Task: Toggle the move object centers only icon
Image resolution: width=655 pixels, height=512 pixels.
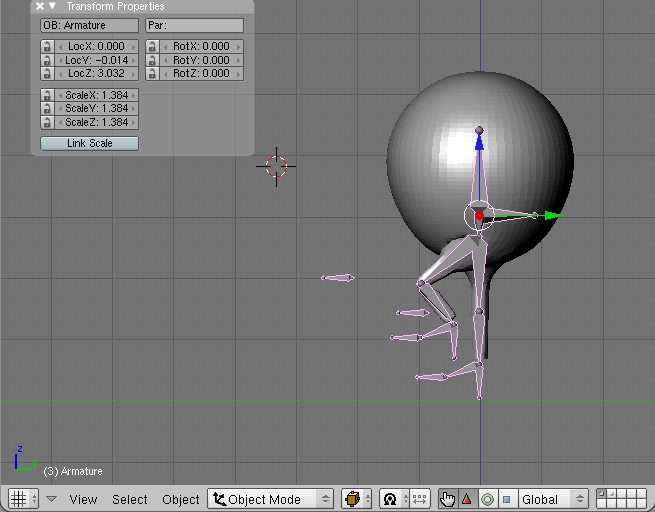Action: [419, 499]
